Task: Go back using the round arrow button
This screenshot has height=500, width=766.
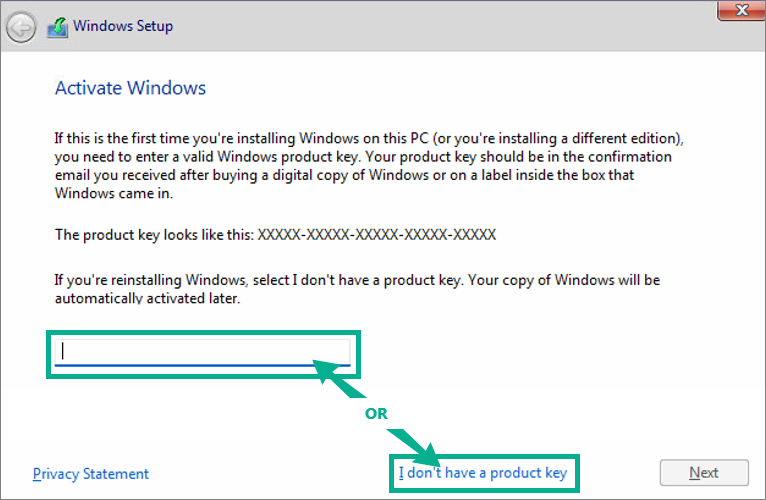Action: point(21,27)
